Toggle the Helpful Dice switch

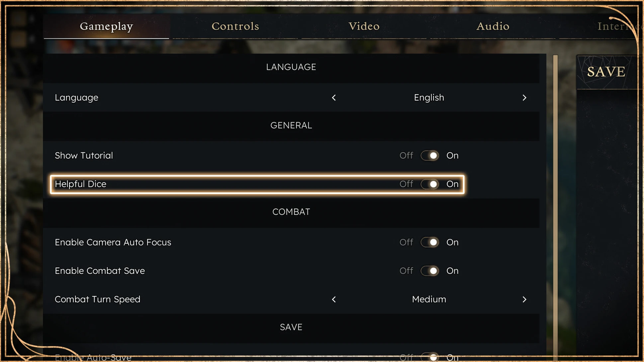point(429,184)
